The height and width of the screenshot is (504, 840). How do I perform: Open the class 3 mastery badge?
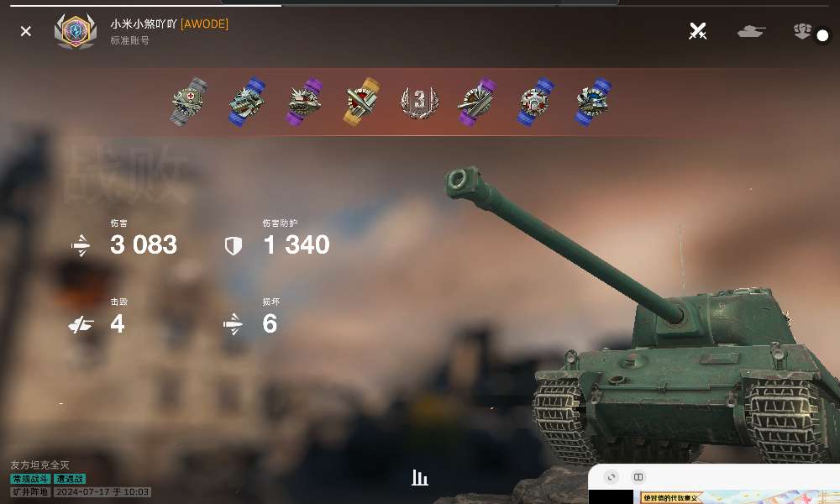coord(419,102)
